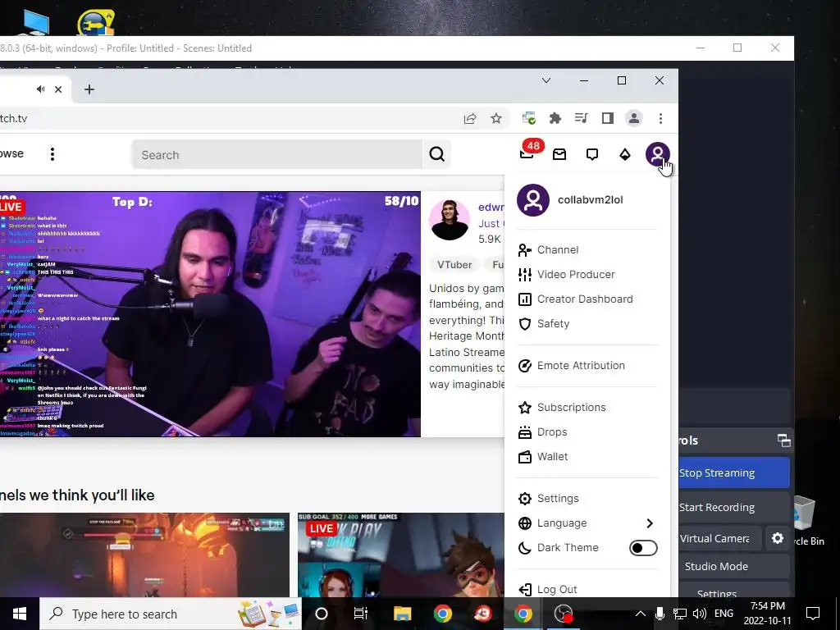The height and width of the screenshot is (630, 840).
Task: Click the Windows taskbar search box
Action: coord(171,614)
